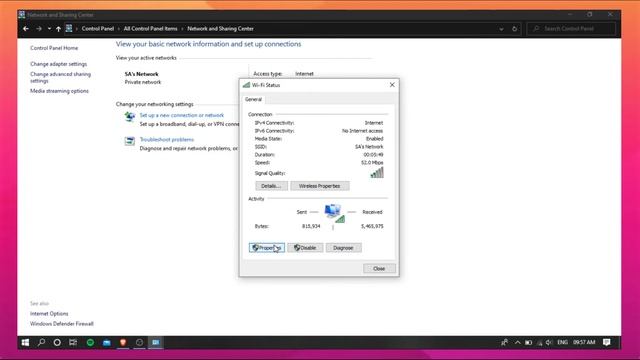This screenshot has height=360, width=640.
Task: Click the Disable button
Action: [x=305, y=248]
